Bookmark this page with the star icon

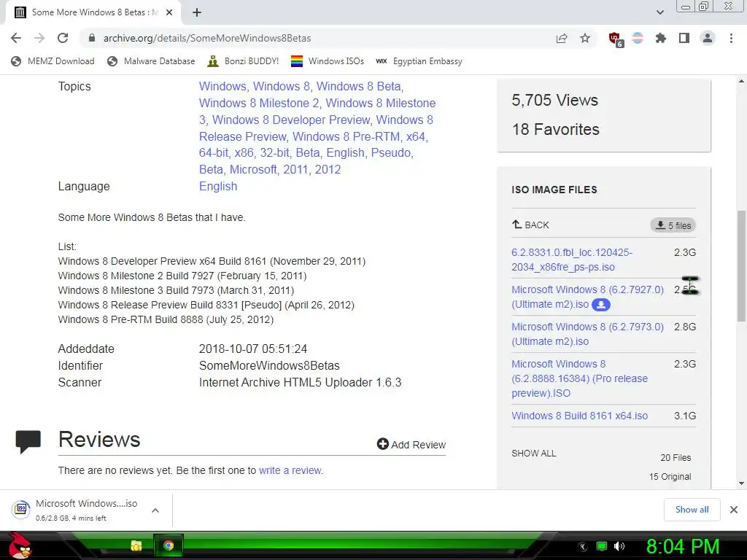(x=585, y=38)
